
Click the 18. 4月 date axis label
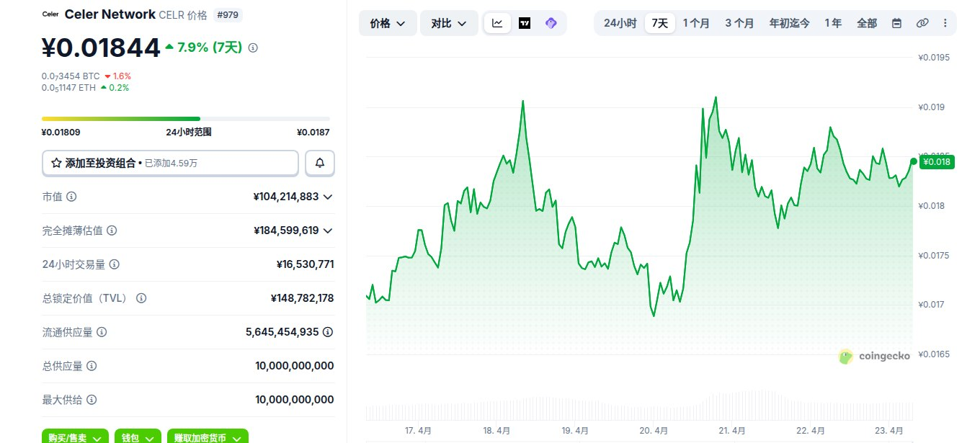(x=496, y=431)
